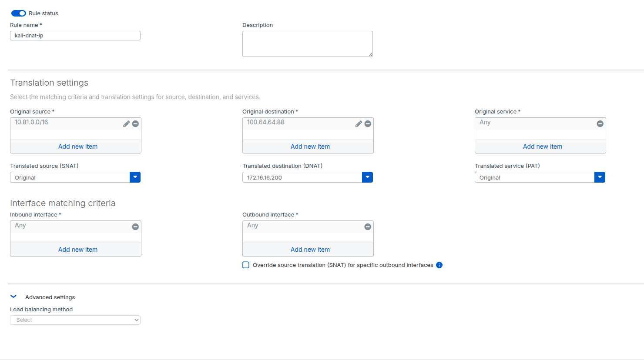Remove the 10.81.0.0/16 original source entry
The image size is (644, 360).
point(135,124)
